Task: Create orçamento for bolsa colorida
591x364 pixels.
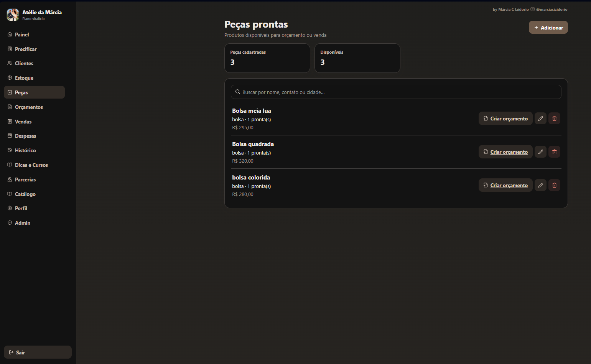Action: coord(505,185)
